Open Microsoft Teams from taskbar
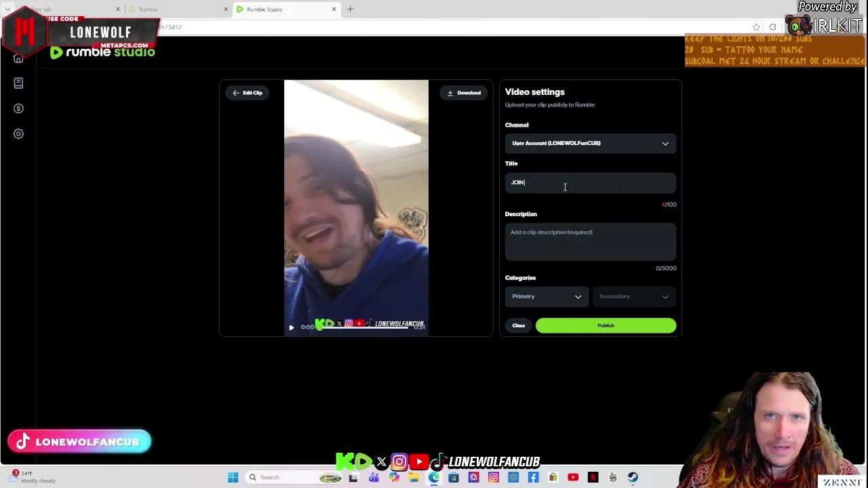Image resolution: width=868 pixels, height=488 pixels. point(374,478)
